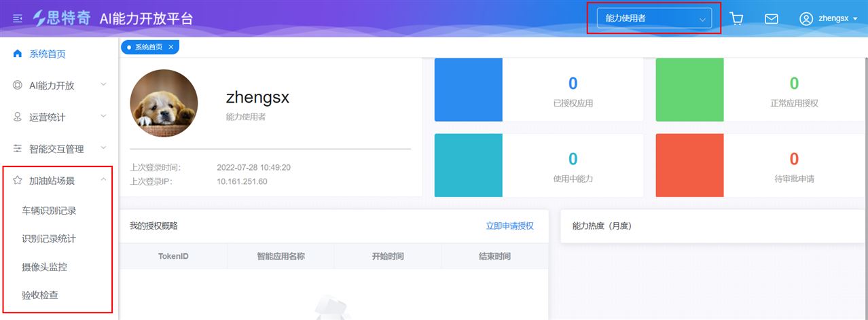Click the star icon beside 加油站场景
Screen dimensions: 868x320
pyautogui.click(x=18, y=180)
